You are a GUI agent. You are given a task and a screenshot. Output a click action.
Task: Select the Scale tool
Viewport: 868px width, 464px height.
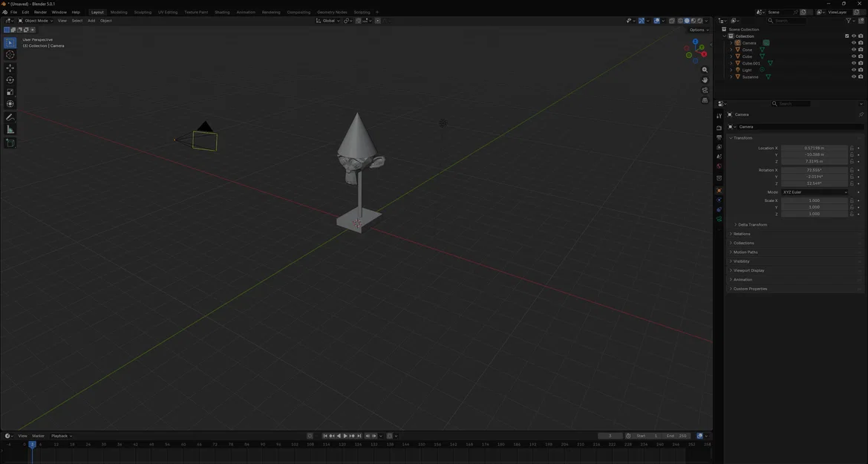[x=10, y=93]
